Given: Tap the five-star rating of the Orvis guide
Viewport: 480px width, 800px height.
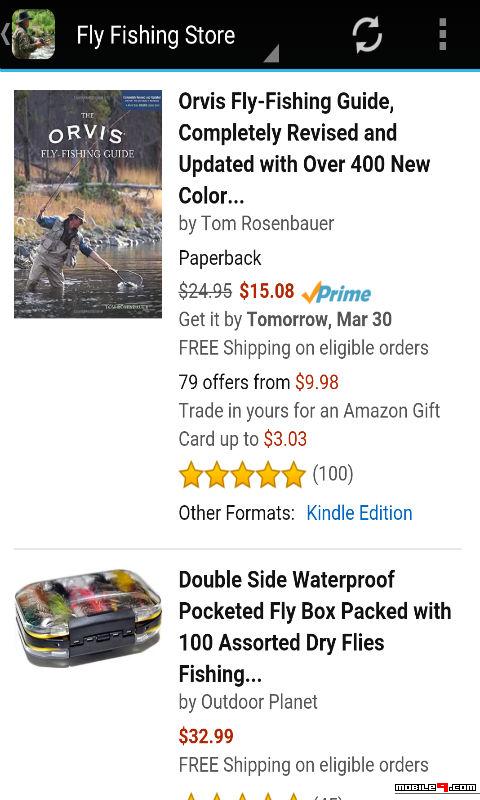Looking at the screenshot, I should click(x=242, y=474).
